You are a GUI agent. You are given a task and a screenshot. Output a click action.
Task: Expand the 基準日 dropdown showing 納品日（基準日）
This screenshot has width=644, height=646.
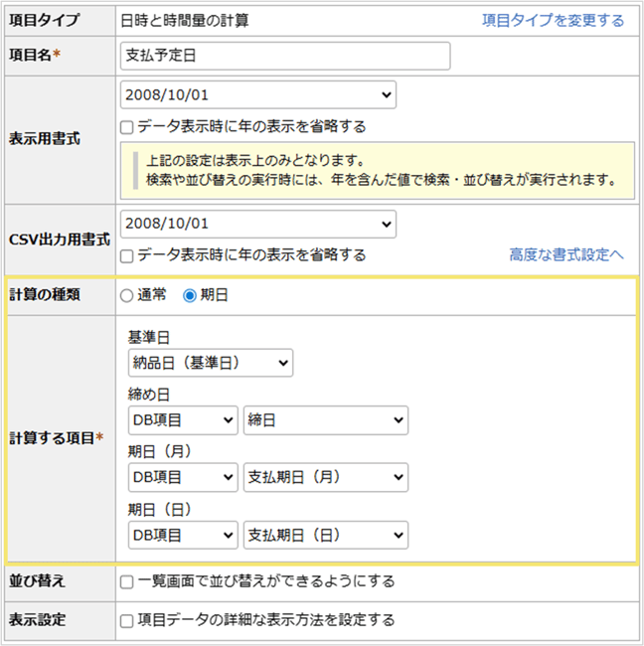[211, 363]
